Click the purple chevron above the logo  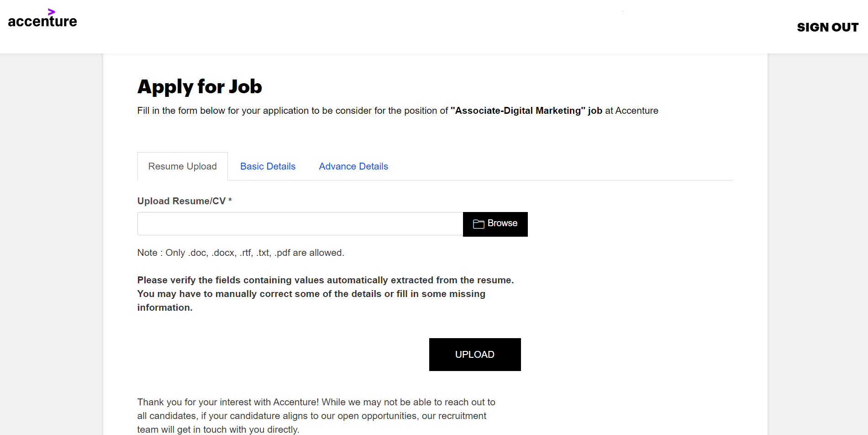(51, 12)
